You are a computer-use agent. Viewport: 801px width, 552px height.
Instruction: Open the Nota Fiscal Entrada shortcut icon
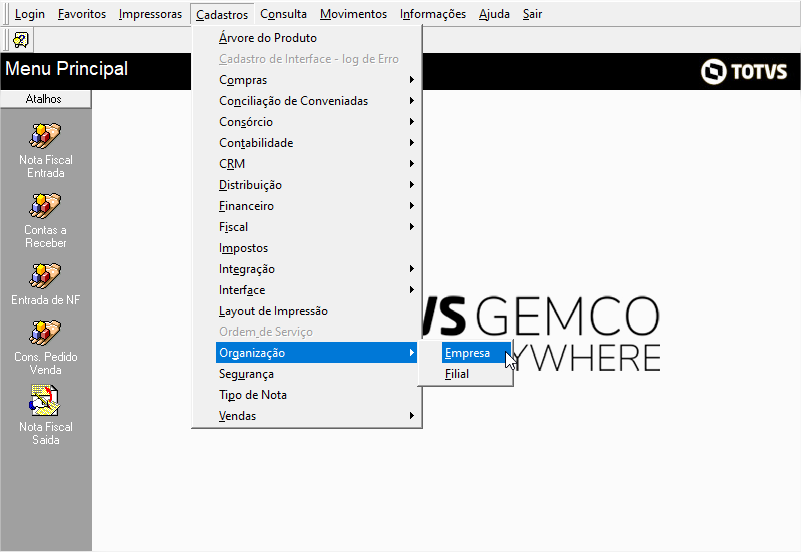45,135
